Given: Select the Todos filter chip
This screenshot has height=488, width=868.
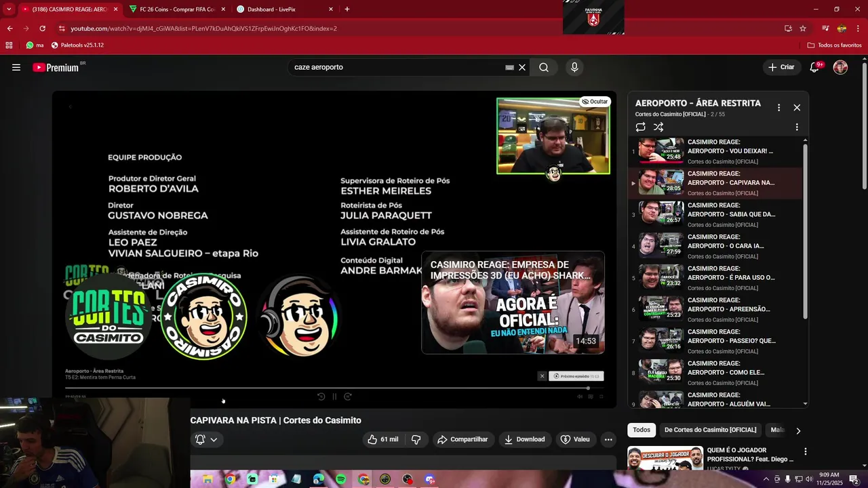Looking at the screenshot, I should 642,430.
